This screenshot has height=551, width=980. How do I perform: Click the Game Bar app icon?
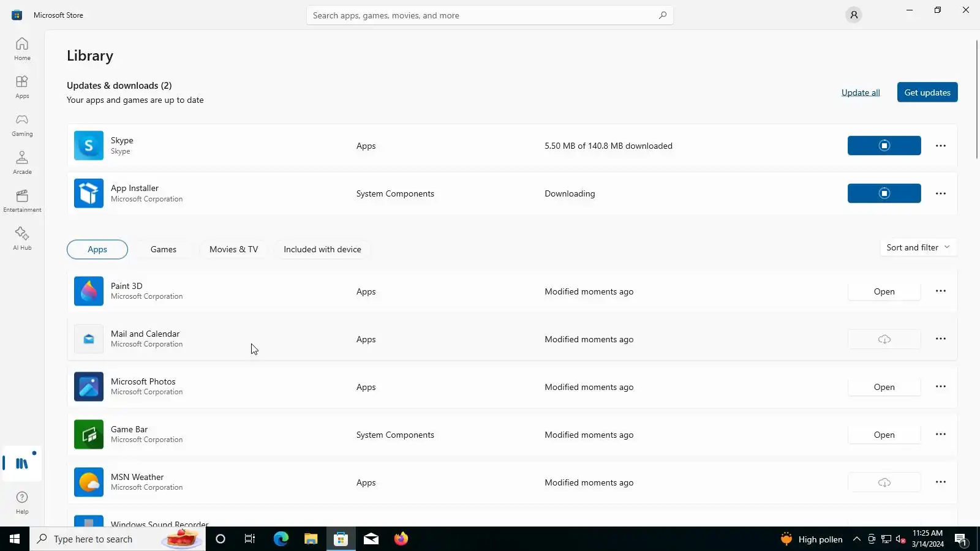[x=89, y=435]
